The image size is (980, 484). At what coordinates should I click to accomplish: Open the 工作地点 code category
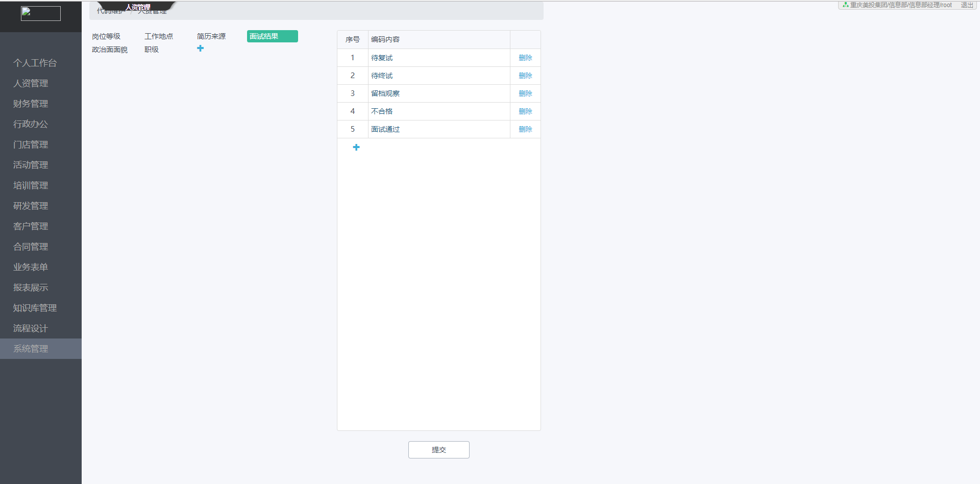(x=159, y=36)
